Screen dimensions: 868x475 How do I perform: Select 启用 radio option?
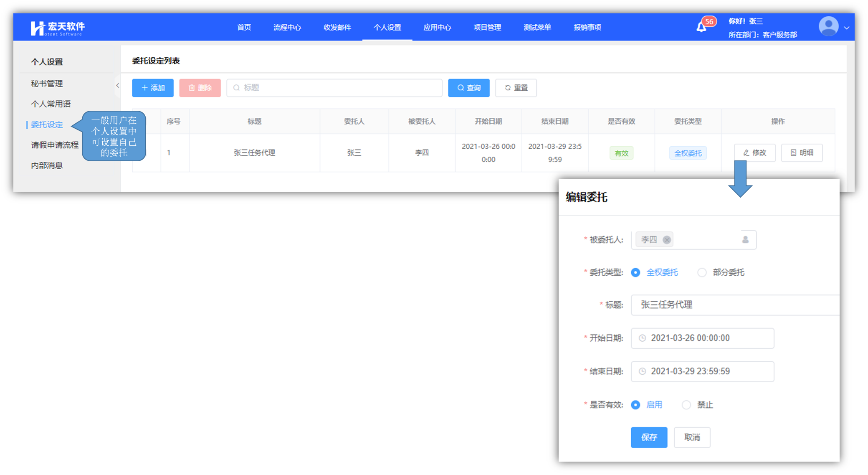(635, 405)
